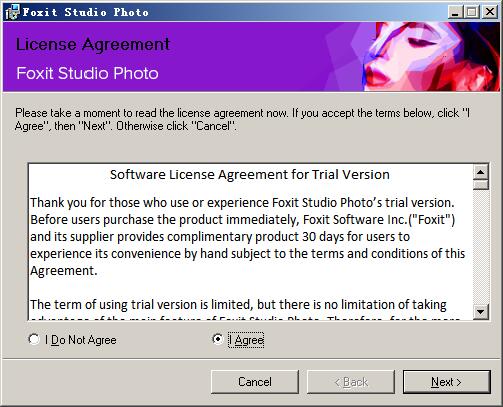Close the Foxit Studio Photo setup window
503x407 pixels.
tap(490, 12)
